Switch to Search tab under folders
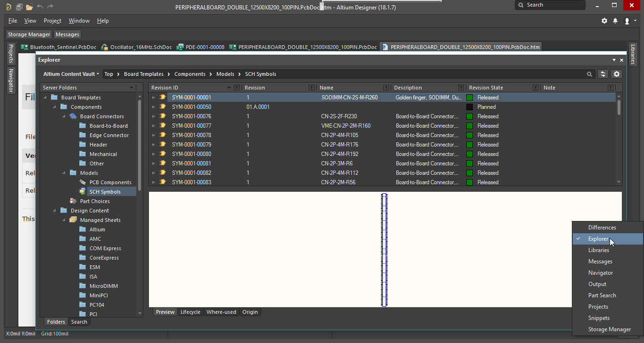 79,322
